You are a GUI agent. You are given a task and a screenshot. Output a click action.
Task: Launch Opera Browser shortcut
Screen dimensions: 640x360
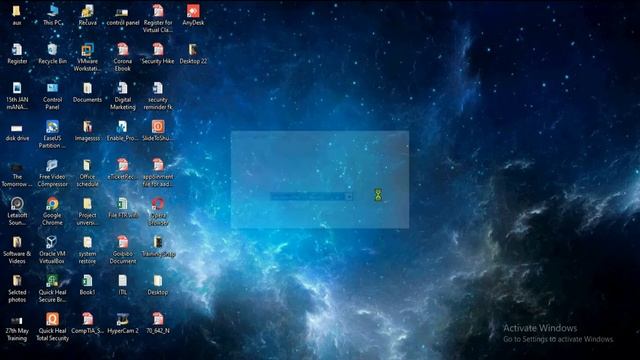tap(158, 211)
